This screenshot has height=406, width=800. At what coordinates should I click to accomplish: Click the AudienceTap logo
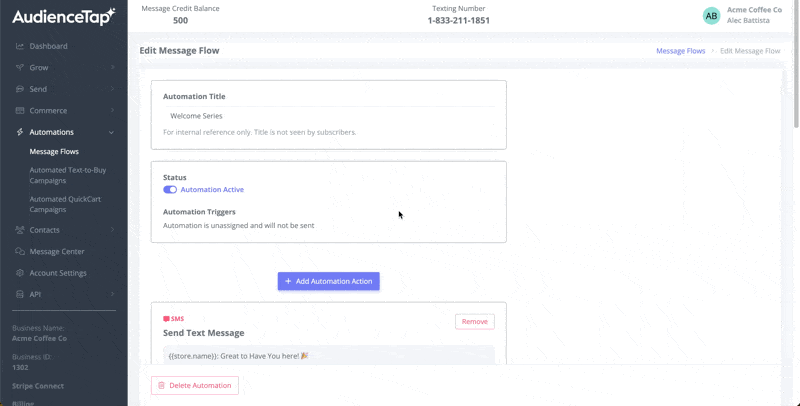[x=64, y=17]
